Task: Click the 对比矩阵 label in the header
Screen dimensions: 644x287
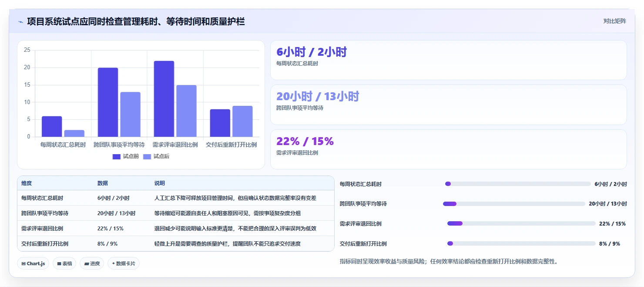Action: coord(615,21)
